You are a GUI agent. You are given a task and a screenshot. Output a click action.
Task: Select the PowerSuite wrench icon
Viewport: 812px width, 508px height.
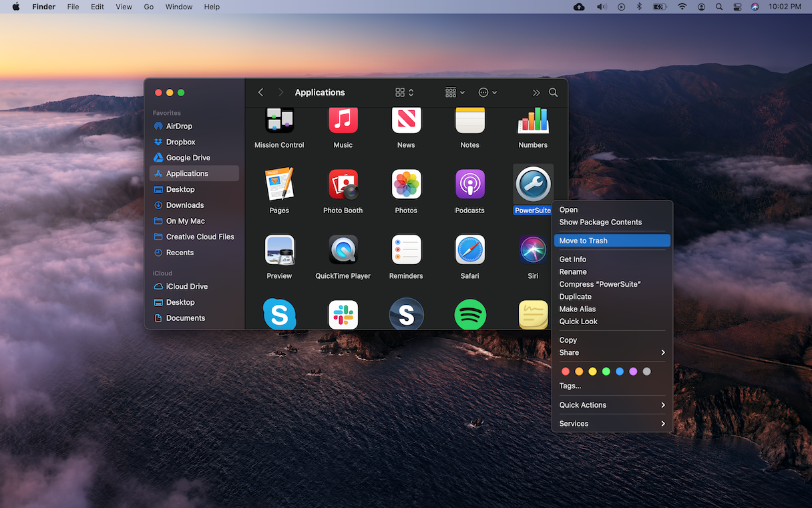pyautogui.click(x=533, y=184)
